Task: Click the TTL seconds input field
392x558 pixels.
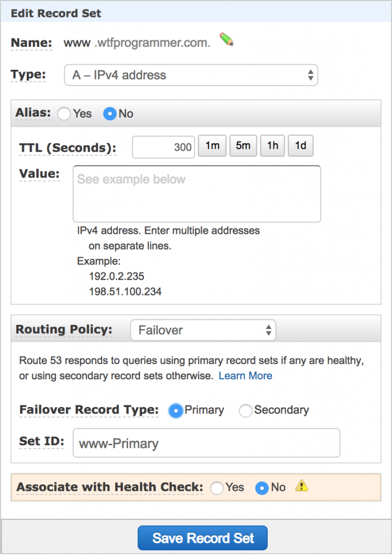Action: click(x=164, y=147)
